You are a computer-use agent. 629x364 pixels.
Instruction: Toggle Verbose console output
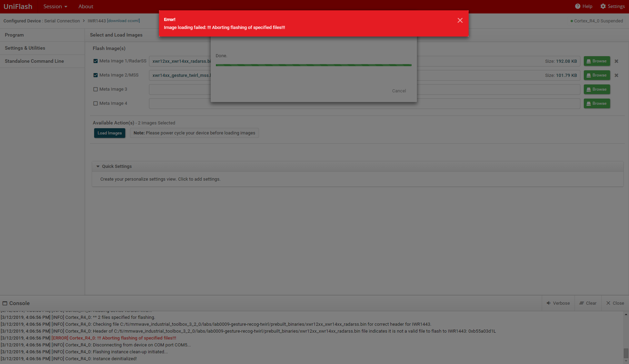click(x=558, y=303)
